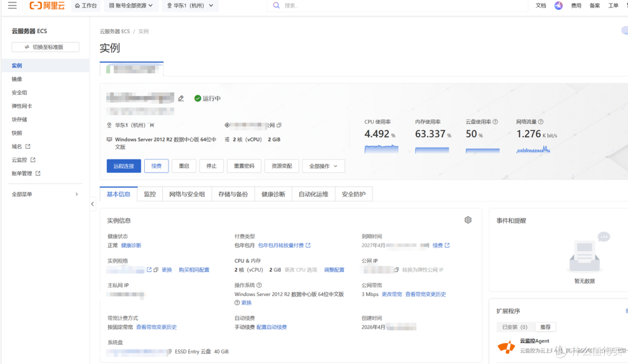Click the 配置自动续费 link
Image resolution: width=628 pixels, height=364 pixels.
tap(272, 327)
